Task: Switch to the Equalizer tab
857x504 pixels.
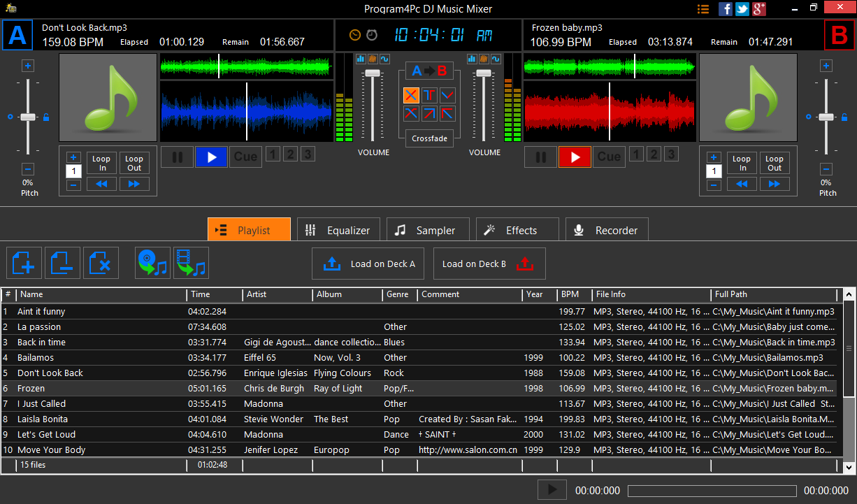Action: click(338, 230)
